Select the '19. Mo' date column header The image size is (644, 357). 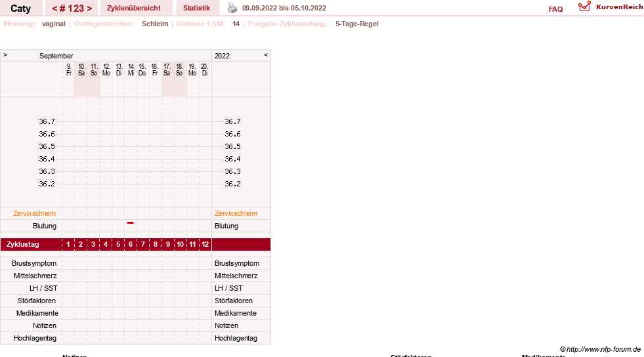tap(192, 70)
